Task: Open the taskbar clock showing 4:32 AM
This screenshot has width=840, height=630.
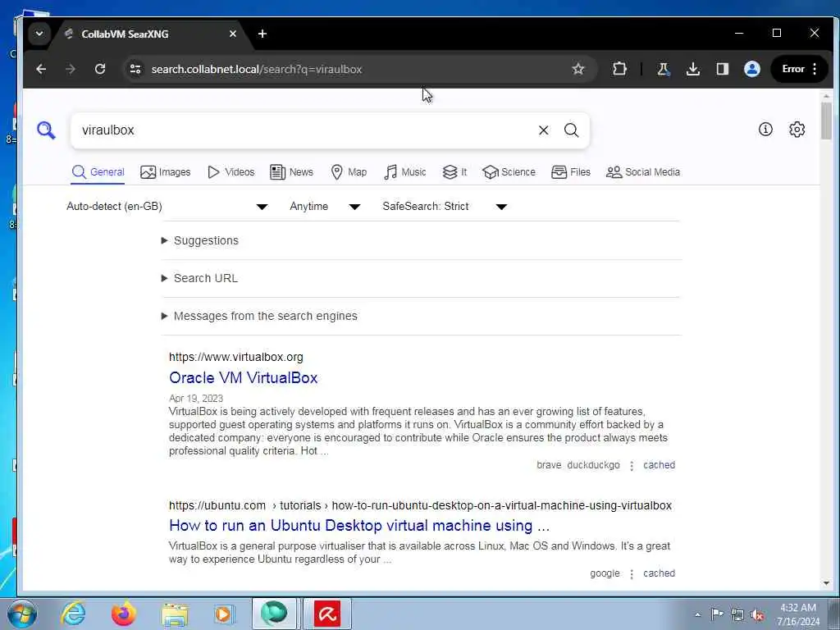Action: 797,614
